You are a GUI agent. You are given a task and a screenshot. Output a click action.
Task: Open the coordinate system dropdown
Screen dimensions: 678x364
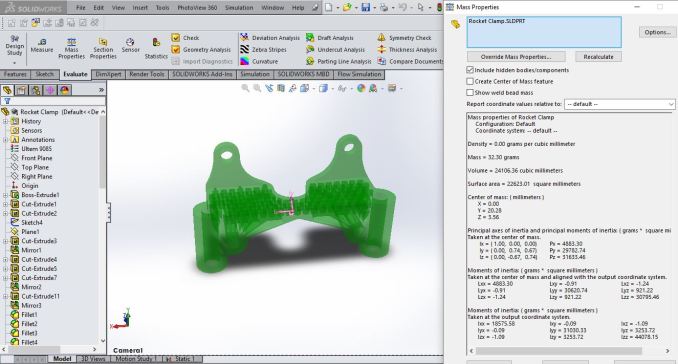[619, 104]
